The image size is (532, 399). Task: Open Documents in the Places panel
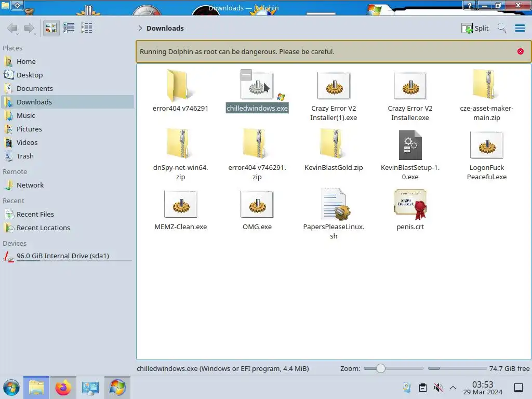click(x=67, y=88)
